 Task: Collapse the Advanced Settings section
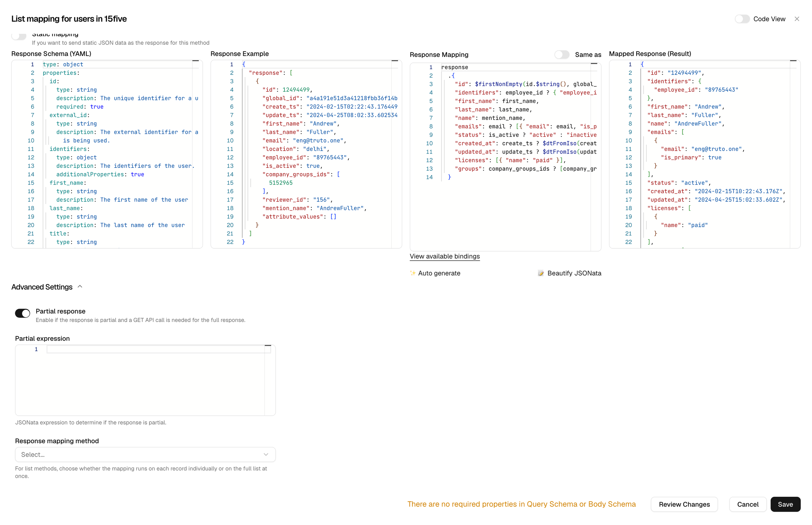(47, 287)
